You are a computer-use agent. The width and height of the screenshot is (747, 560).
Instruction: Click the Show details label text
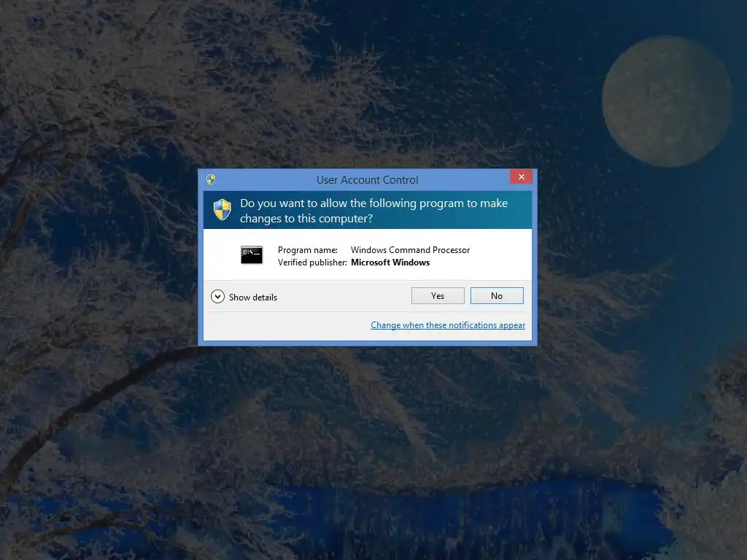(253, 297)
